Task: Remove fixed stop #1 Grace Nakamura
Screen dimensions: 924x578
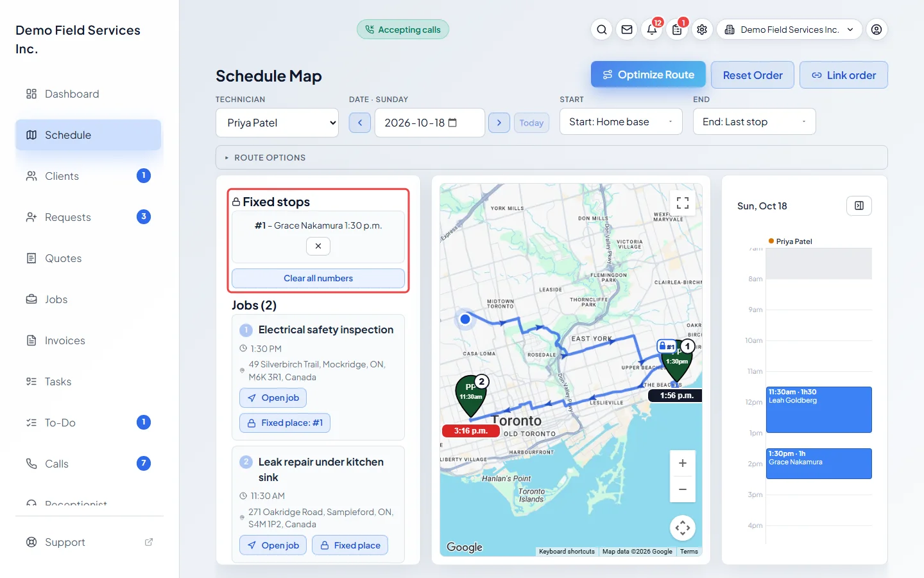Action: point(318,246)
